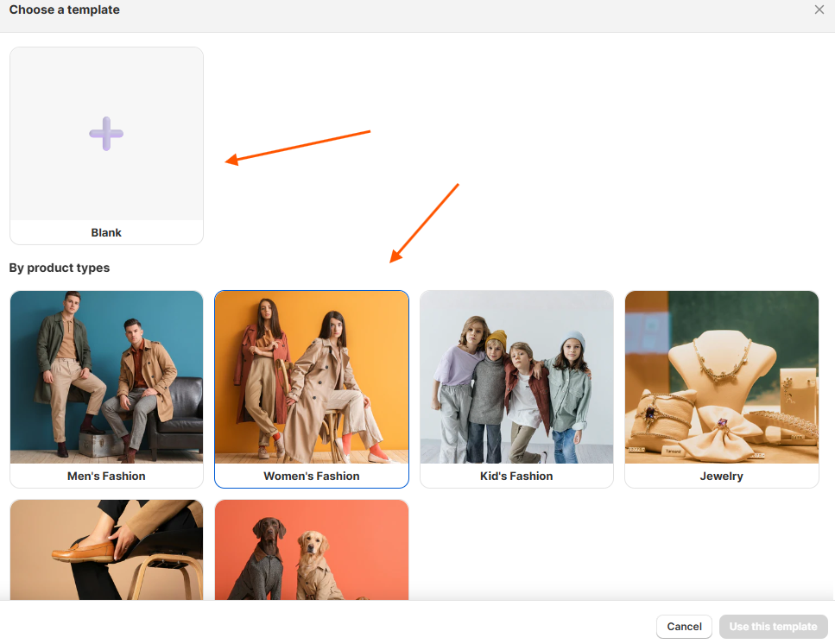The width and height of the screenshot is (835, 644).
Task: Click the Cancel button
Action: 684,627
